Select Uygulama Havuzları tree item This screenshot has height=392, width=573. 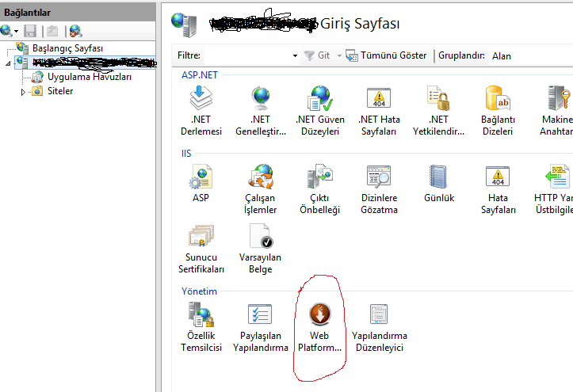click(x=88, y=77)
